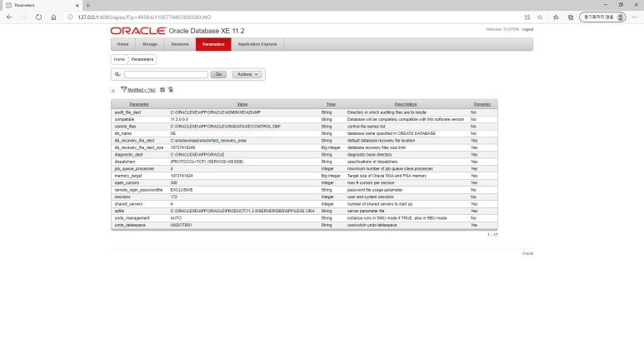
Task: Select the control_files parameter cell
Action: [125, 127]
